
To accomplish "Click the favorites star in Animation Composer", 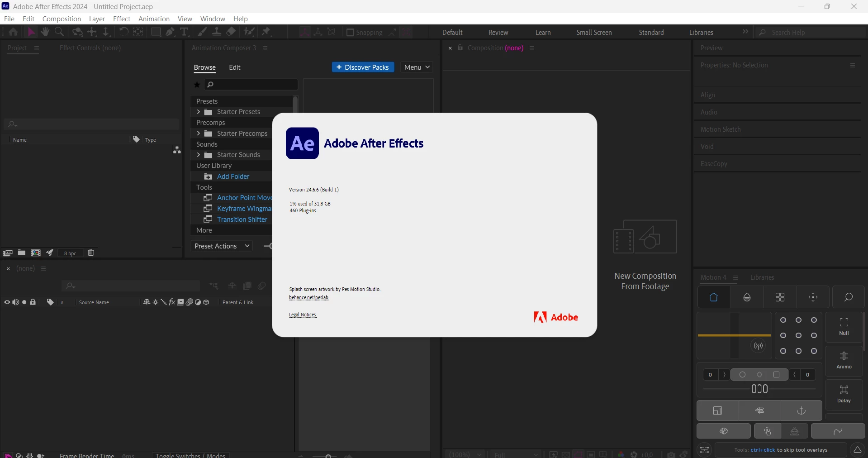I will pyautogui.click(x=197, y=85).
